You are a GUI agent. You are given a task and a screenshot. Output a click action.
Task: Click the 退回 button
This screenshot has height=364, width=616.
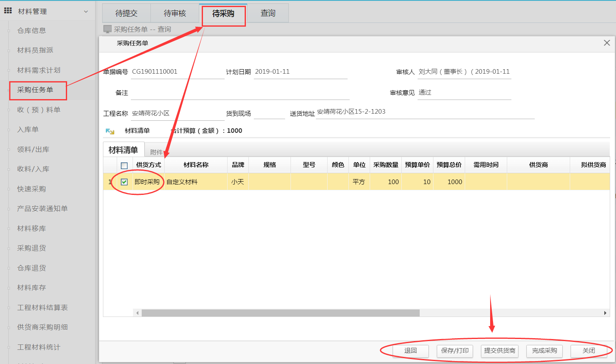tap(411, 351)
